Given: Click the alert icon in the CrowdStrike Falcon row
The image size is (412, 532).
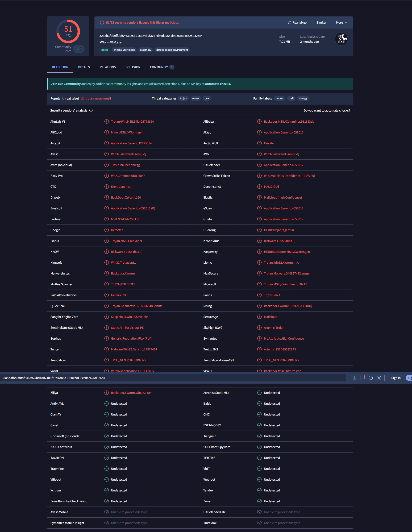Looking at the screenshot, I should [x=259, y=176].
